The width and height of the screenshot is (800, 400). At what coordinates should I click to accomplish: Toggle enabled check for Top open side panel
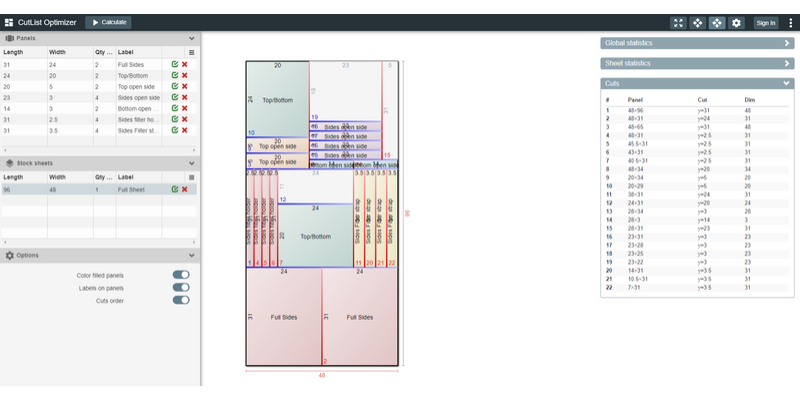(175, 87)
